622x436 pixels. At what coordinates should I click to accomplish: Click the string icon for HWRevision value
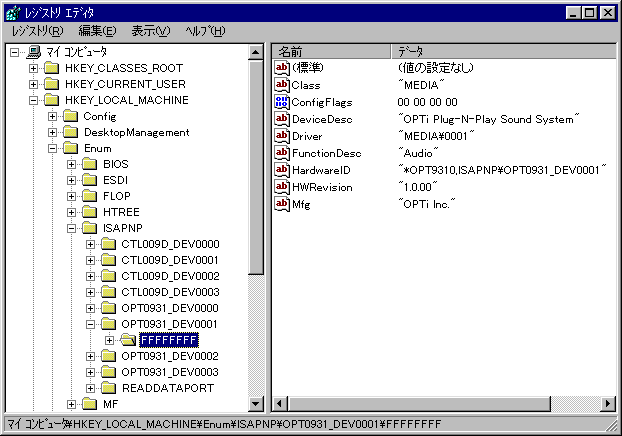coord(282,187)
